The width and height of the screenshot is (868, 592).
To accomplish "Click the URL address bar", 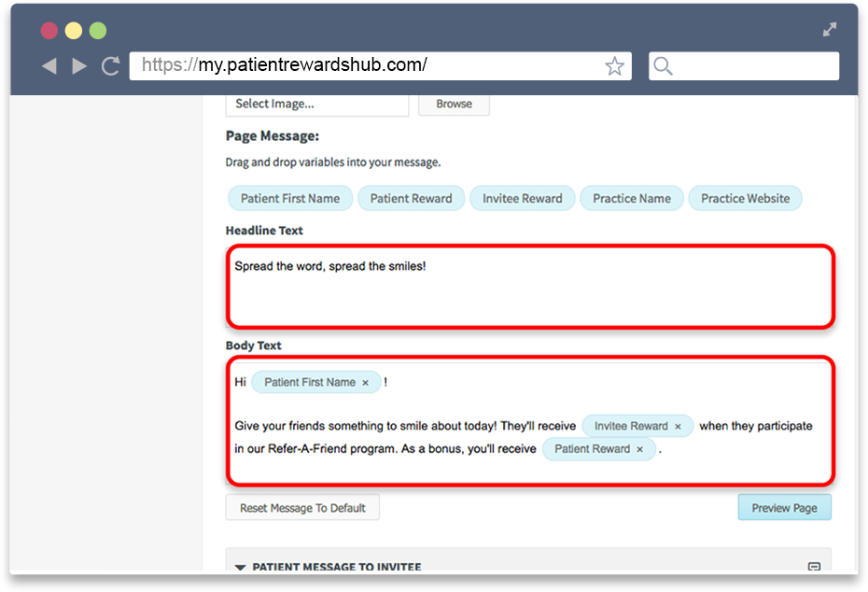I will [x=380, y=66].
